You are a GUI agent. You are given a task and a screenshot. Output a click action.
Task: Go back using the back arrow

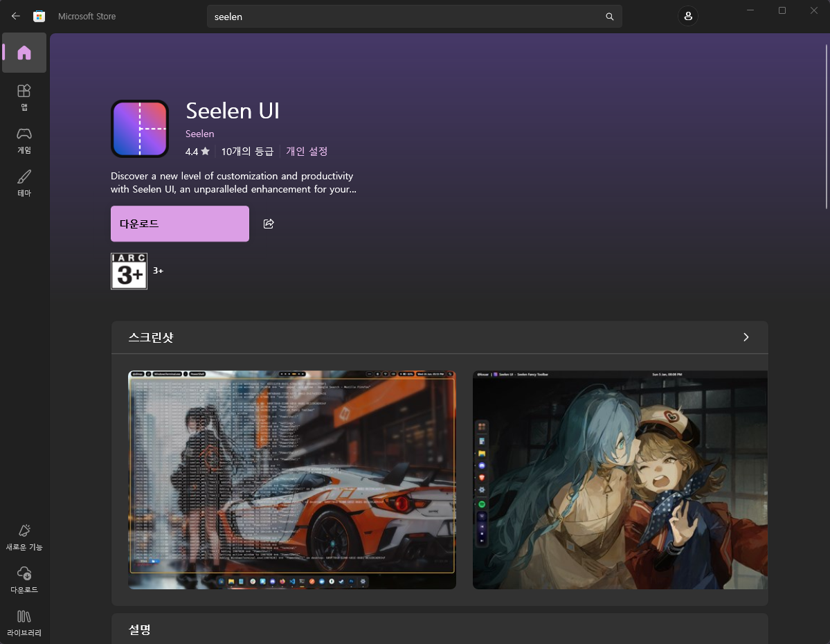(x=16, y=17)
